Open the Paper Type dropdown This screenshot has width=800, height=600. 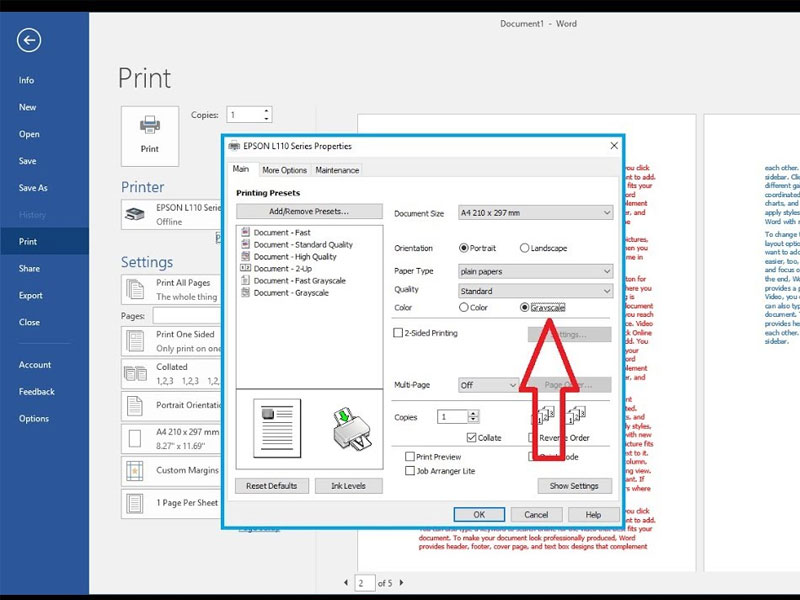(x=536, y=271)
